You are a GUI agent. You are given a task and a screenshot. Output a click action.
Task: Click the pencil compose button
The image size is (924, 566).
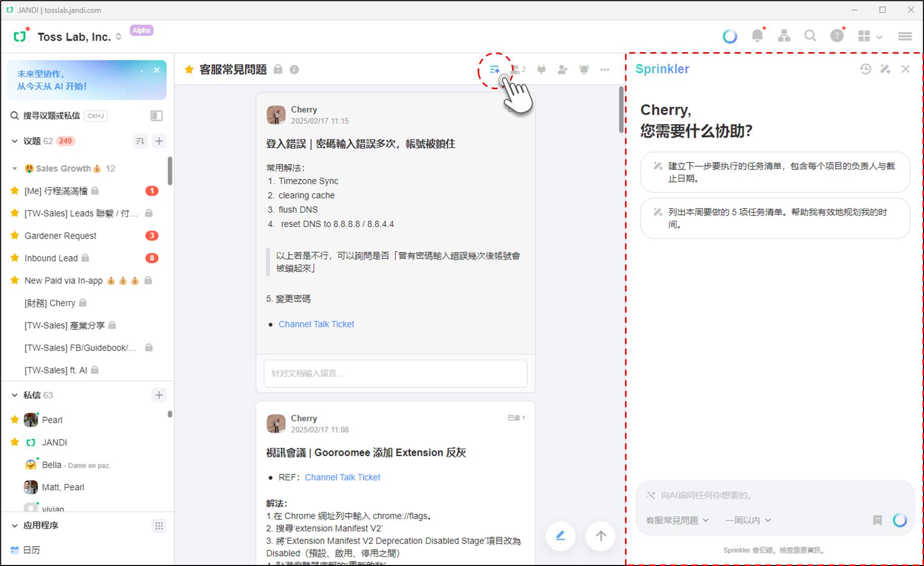(560, 536)
